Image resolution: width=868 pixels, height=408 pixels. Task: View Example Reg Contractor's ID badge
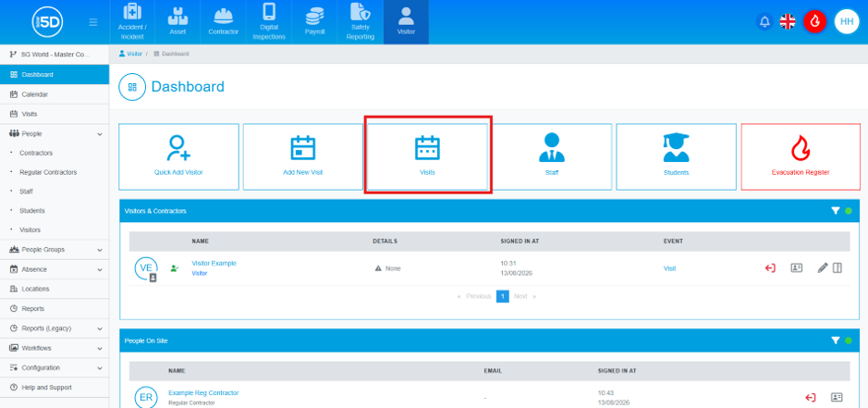pyautogui.click(x=837, y=398)
